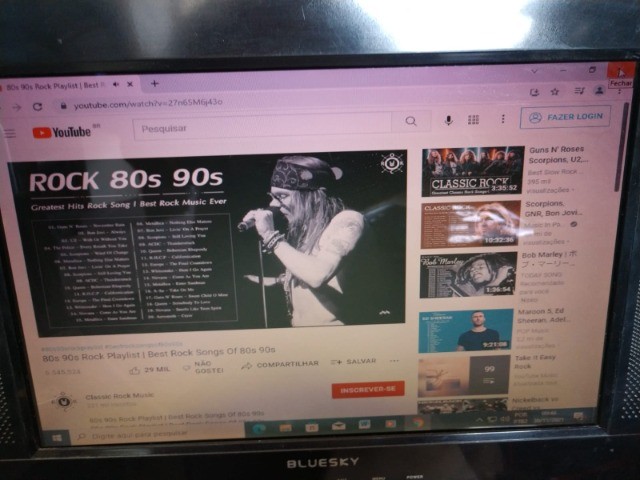Open the YouTube hamburger guide menu
This screenshot has width=640, height=480.
tap(9, 133)
